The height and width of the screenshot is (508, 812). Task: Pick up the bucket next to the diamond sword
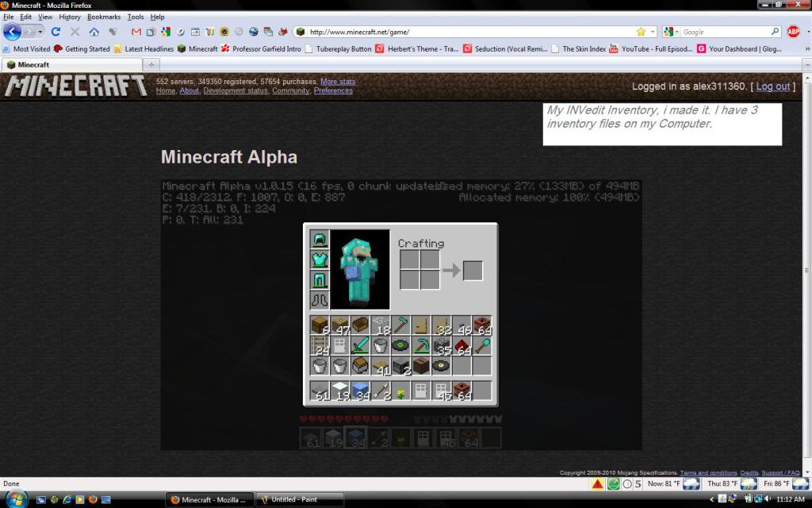[x=380, y=346]
